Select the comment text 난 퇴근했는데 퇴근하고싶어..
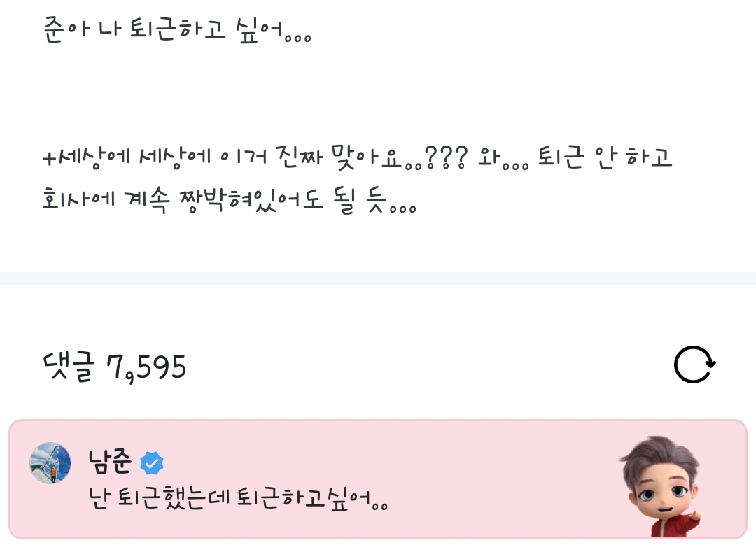Image resolution: width=756 pixels, height=559 pixels. point(238,498)
